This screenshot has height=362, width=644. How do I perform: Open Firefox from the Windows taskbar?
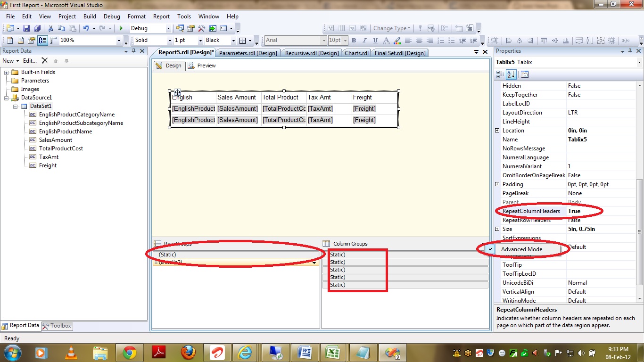pyautogui.click(x=188, y=352)
